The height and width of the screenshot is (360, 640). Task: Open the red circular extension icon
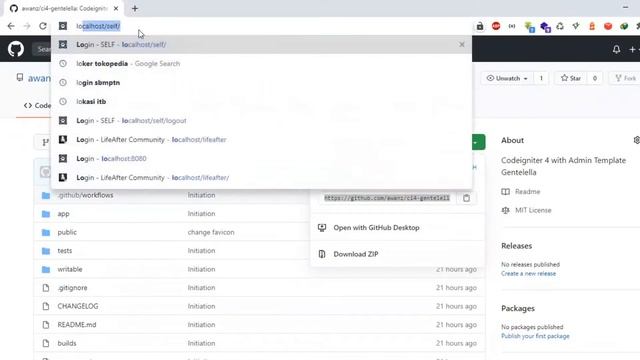pyautogui.click(x=496, y=26)
